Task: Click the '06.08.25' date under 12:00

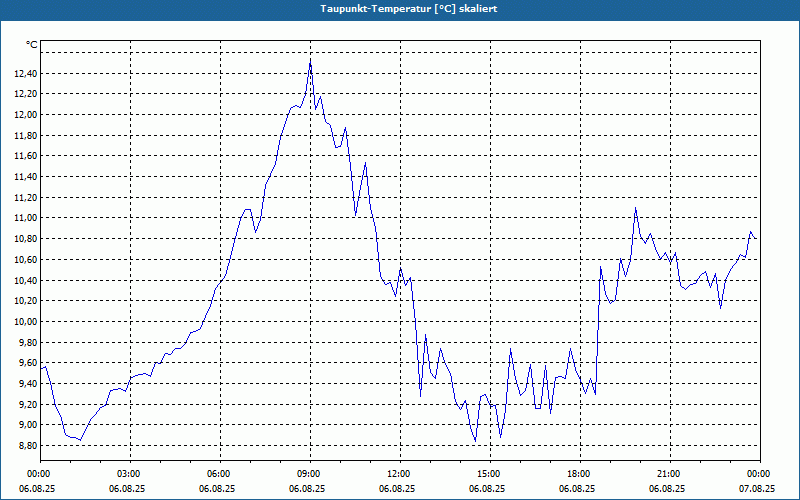Action: tap(397, 489)
